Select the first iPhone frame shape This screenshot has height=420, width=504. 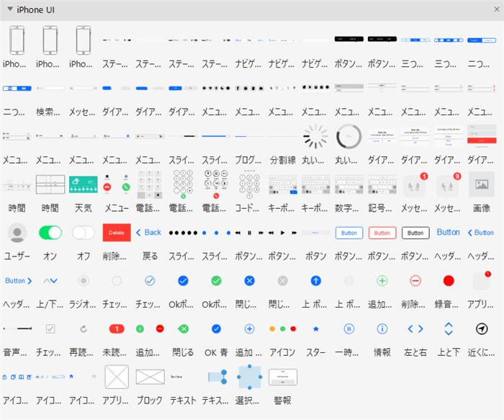click(x=17, y=40)
